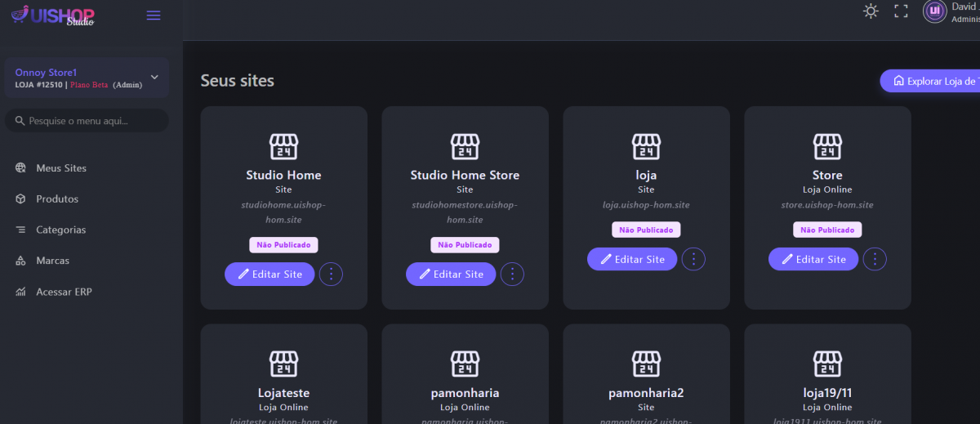
Task: Open Marcas in the sidebar menu
Action: pos(52,261)
